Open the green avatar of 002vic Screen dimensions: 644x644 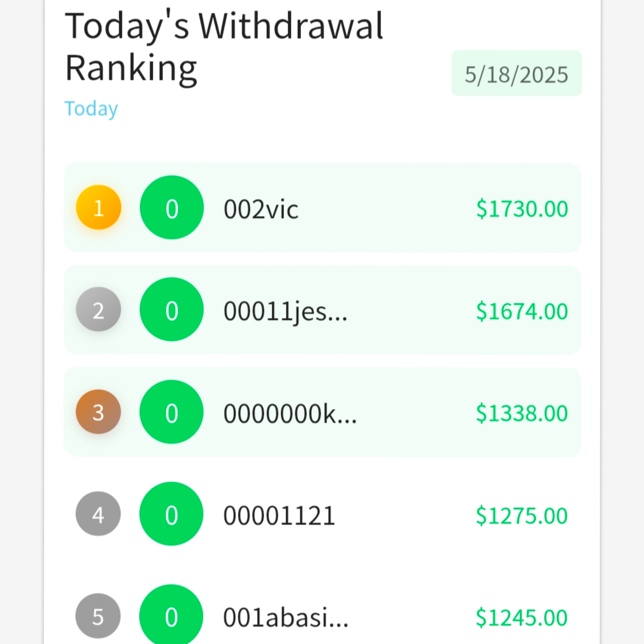click(x=172, y=207)
